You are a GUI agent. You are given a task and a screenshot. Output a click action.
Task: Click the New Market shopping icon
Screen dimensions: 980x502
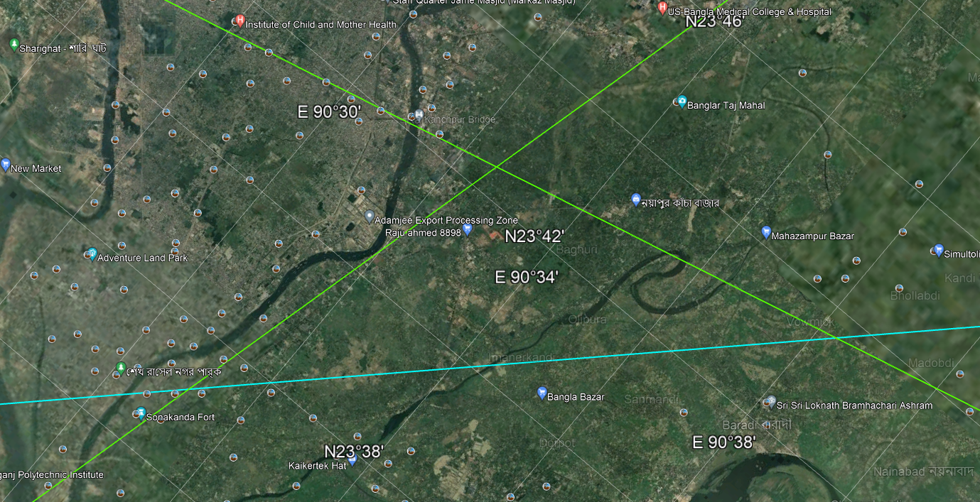pyautogui.click(x=6, y=165)
